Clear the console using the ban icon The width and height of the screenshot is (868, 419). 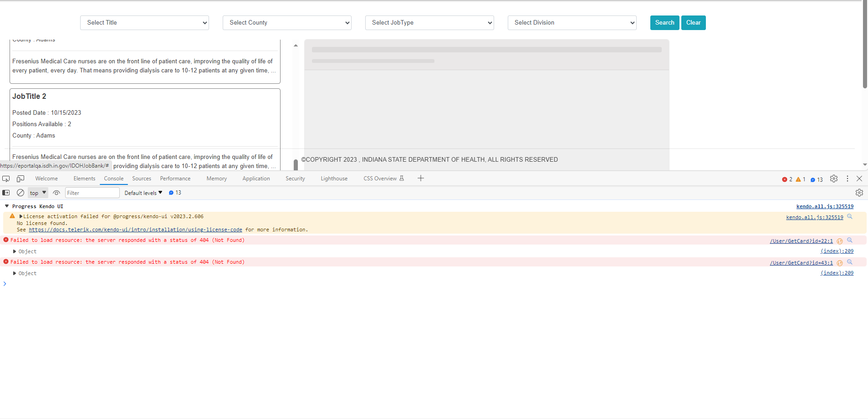point(20,193)
